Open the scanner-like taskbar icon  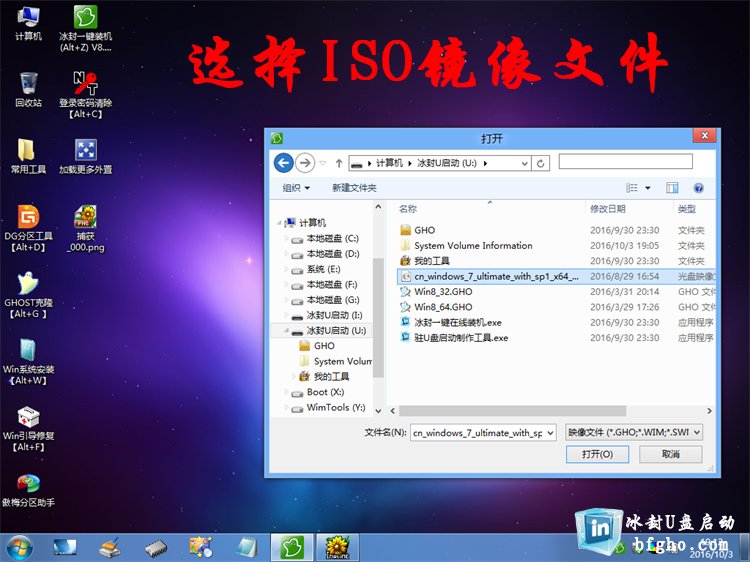click(110, 548)
